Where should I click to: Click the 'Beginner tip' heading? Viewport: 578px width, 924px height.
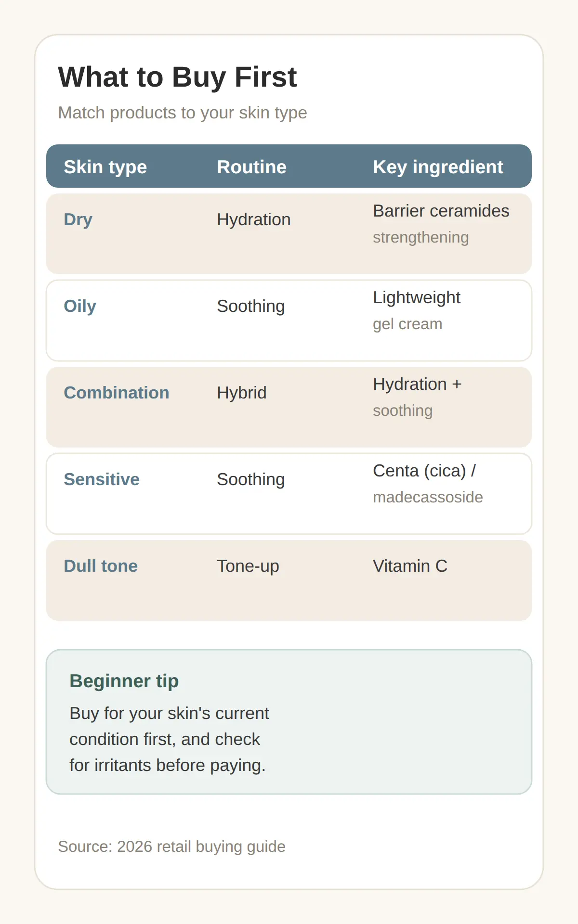tap(124, 681)
